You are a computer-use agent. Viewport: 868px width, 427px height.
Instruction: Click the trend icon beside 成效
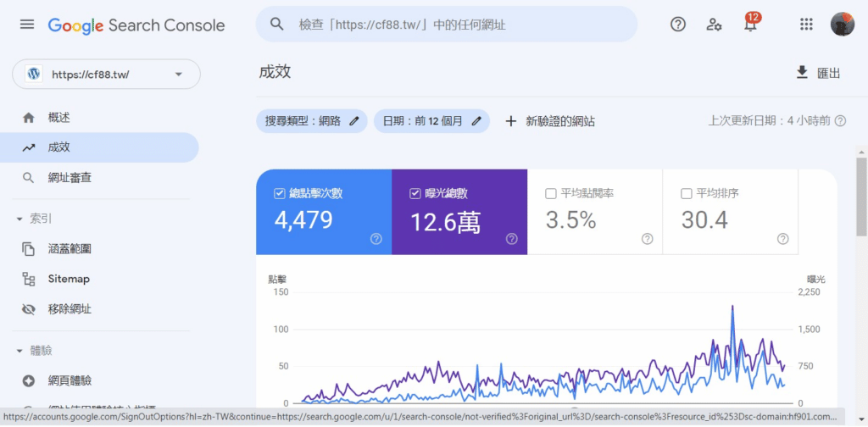pyautogui.click(x=28, y=147)
